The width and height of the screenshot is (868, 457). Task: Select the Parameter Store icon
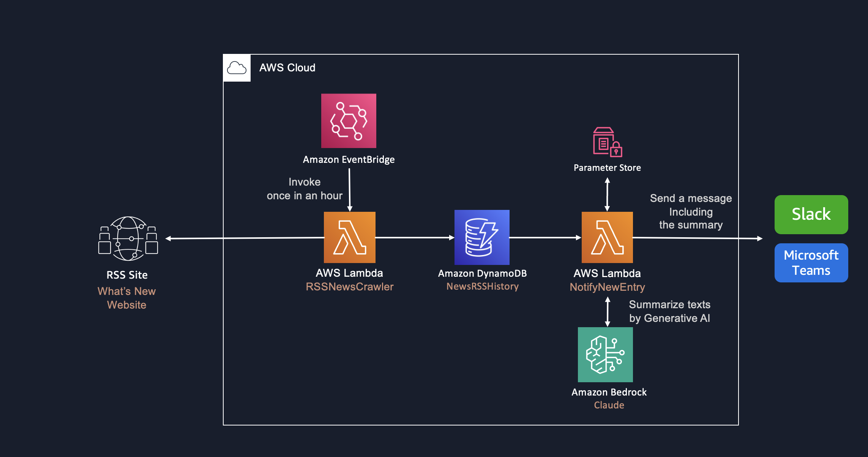(608, 142)
